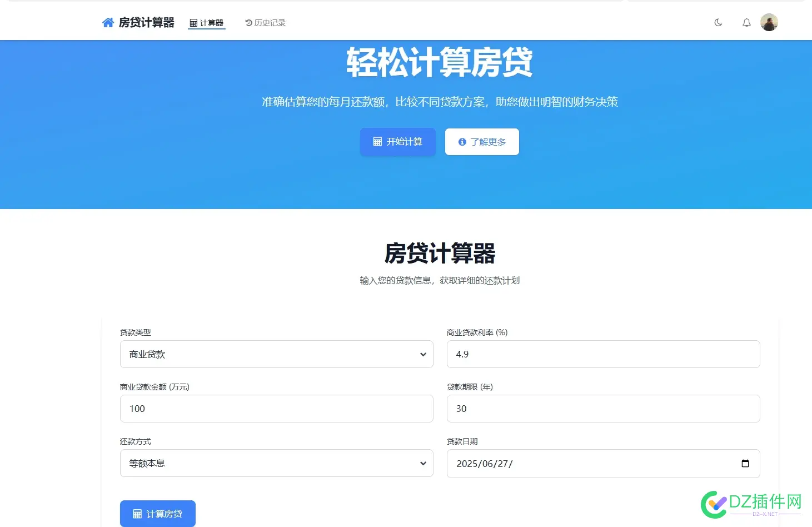This screenshot has width=812, height=527.
Task: Click the house logo icon
Action: pos(108,22)
